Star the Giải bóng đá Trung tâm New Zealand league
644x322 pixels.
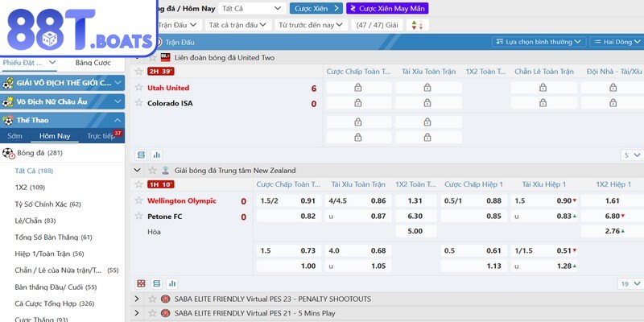152,170
